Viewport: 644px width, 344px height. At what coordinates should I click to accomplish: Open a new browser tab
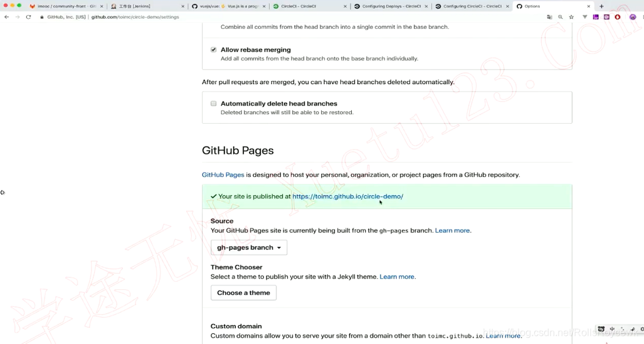point(601,6)
